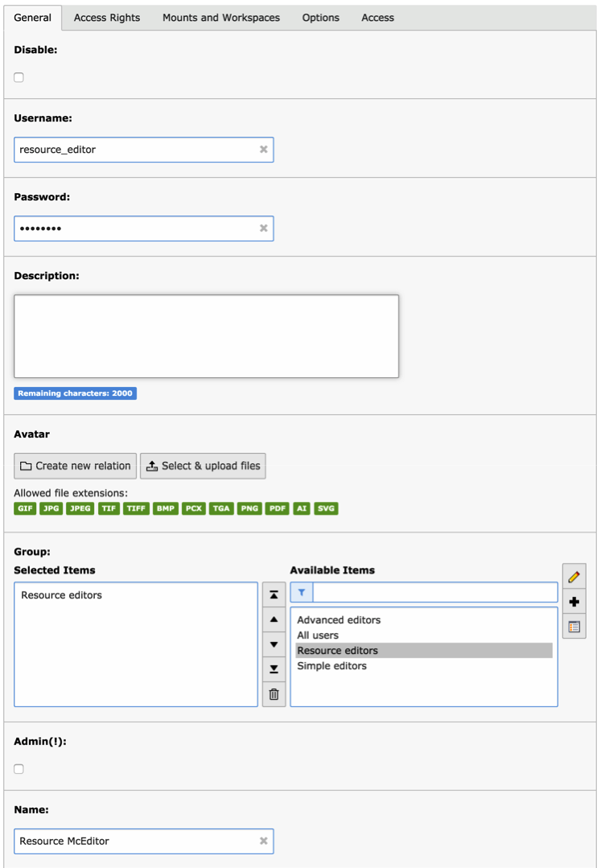Screen dimensions: 605x868
Task: Click the TIFF file extension badge
Action: [136, 508]
